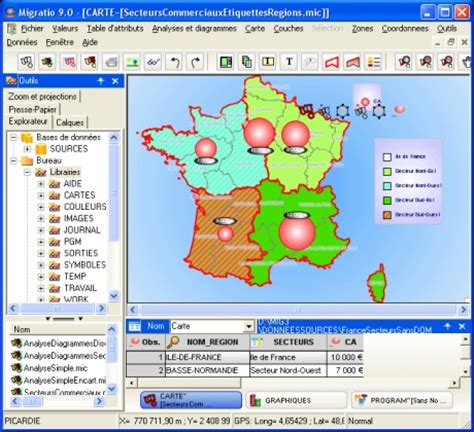Image resolution: width=474 pixels, height=432 pixels.
Task: Collapse the Bureau tree node
Action: (14, 160)
